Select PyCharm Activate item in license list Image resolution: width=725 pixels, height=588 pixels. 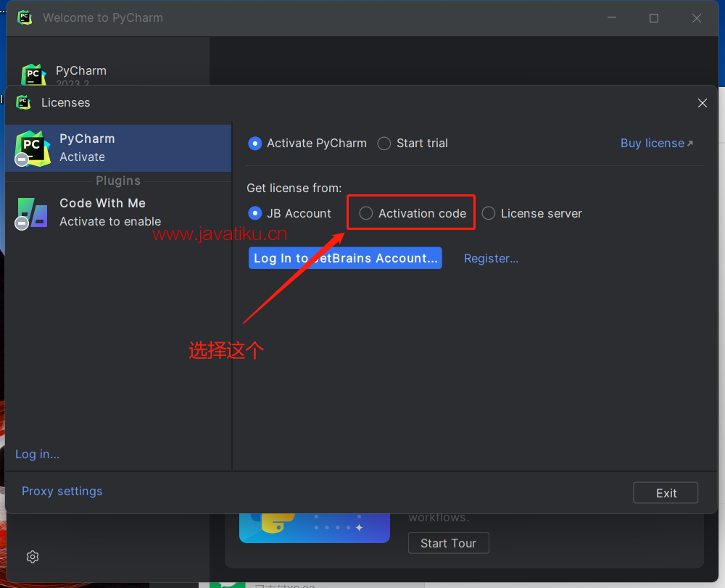click(118, 148)
